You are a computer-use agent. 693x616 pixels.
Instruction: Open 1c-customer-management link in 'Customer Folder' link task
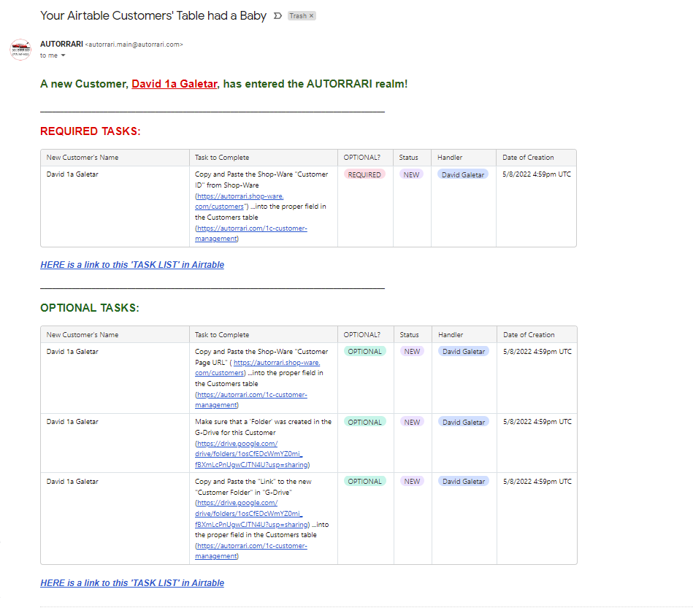(x=251, y=551)
